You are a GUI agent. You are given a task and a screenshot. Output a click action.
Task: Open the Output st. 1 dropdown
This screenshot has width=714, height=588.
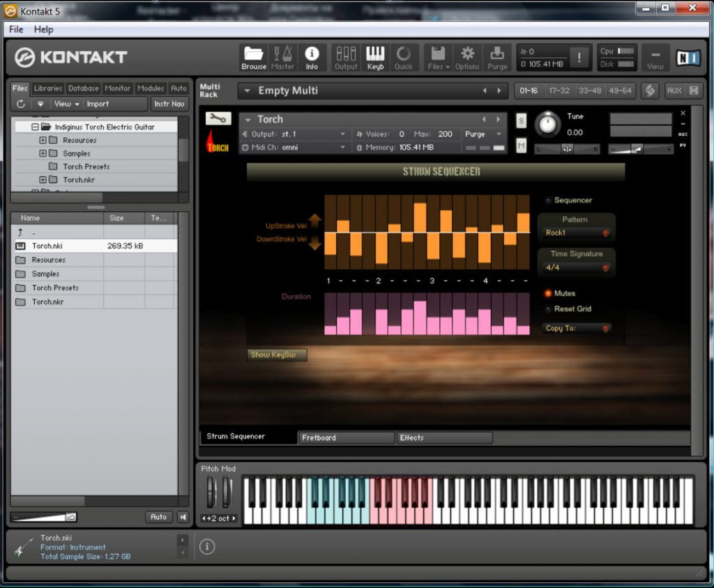tap(294, 134)
